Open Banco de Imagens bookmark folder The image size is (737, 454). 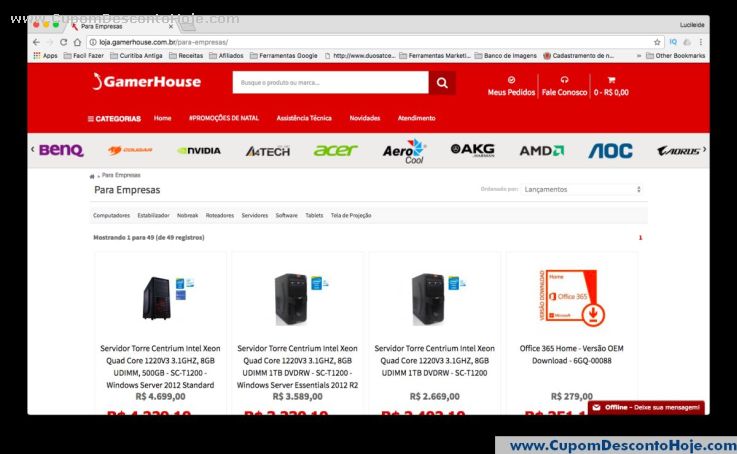tap(506, 55)
